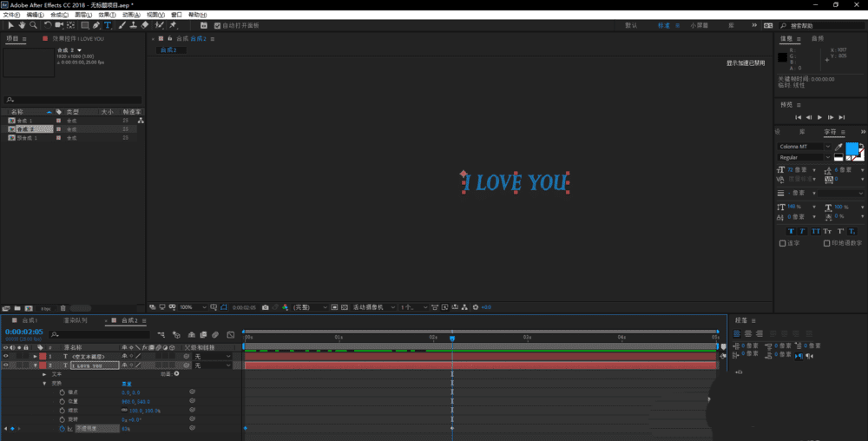868x441 pixels.
Task: Select the Rectangle shape tool
Action: [85, 25]
